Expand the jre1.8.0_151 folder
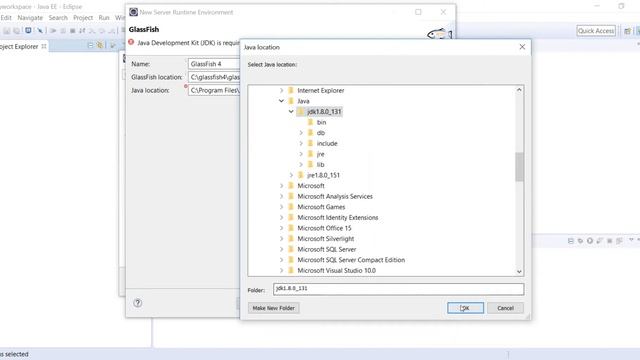 click(x=291, y=175)
